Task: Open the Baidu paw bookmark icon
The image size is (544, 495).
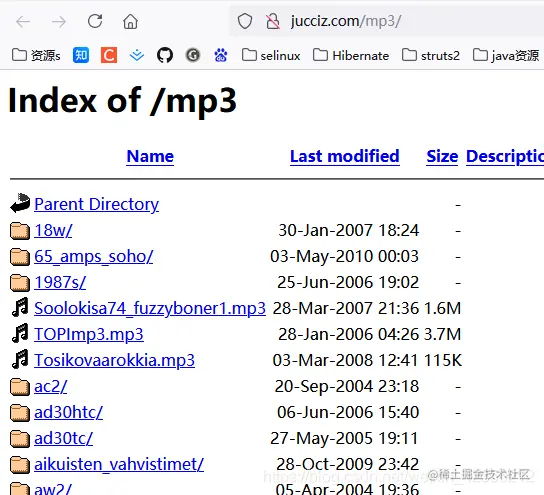Action: [x=221, y=55]
